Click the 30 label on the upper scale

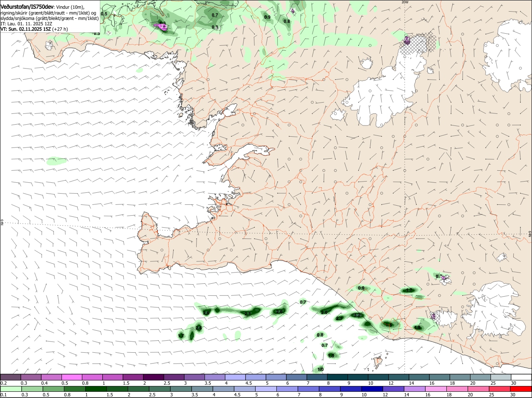(514, 383)
